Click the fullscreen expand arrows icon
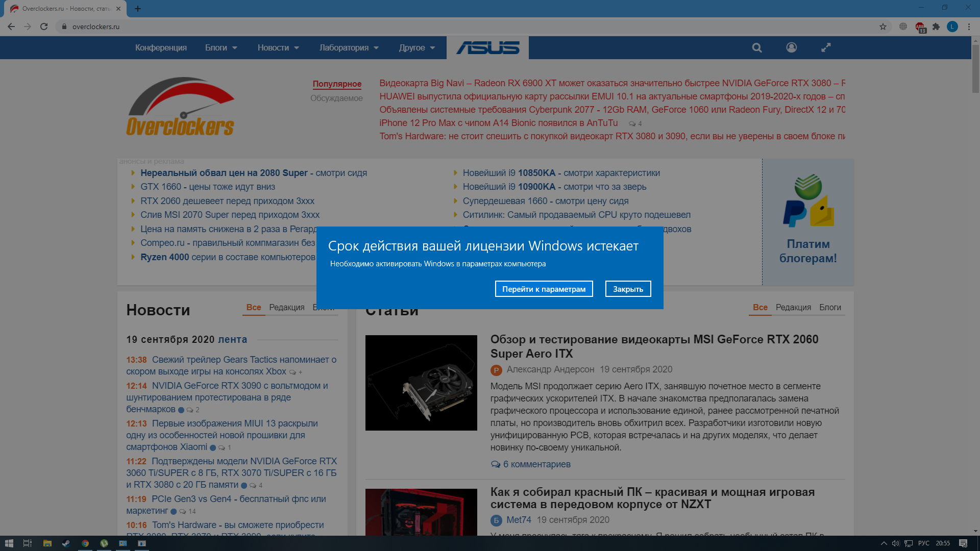This screenshot has width=980, height=551. point(826,47)
